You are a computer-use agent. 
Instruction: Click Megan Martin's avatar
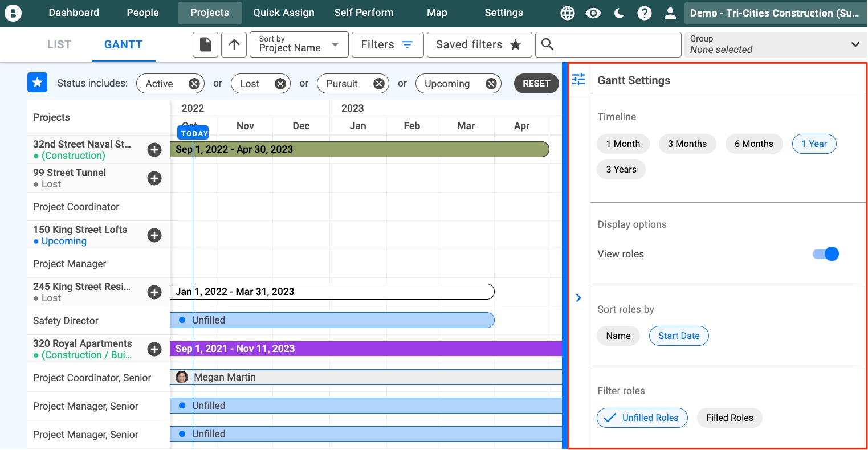tap(182, 377)
